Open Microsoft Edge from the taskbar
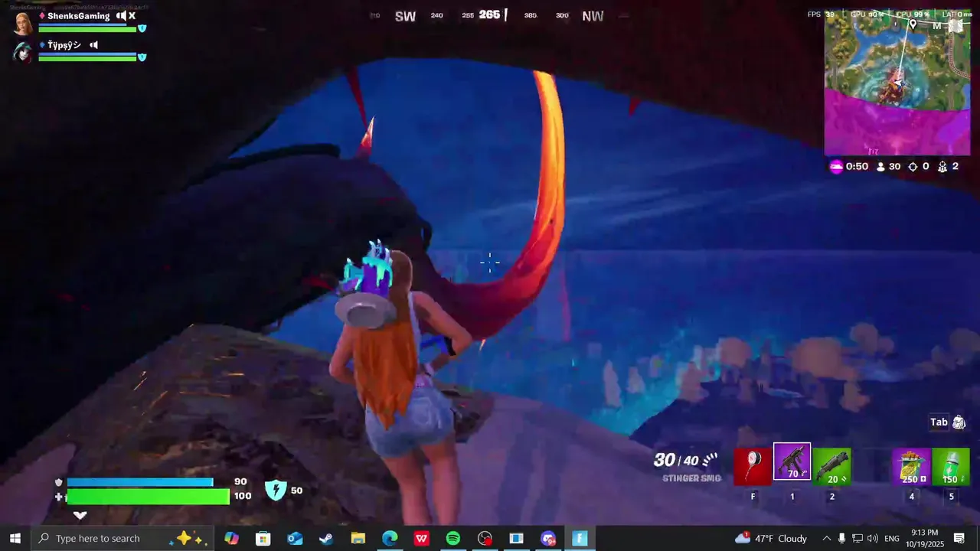Screen dimensions: 980x551 (x=390, y=539)
